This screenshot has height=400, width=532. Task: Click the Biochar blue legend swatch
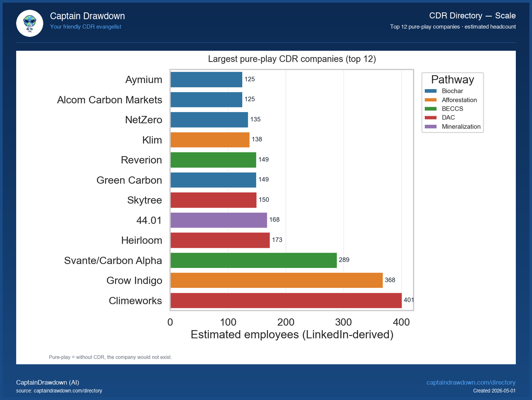coord(430,91)
